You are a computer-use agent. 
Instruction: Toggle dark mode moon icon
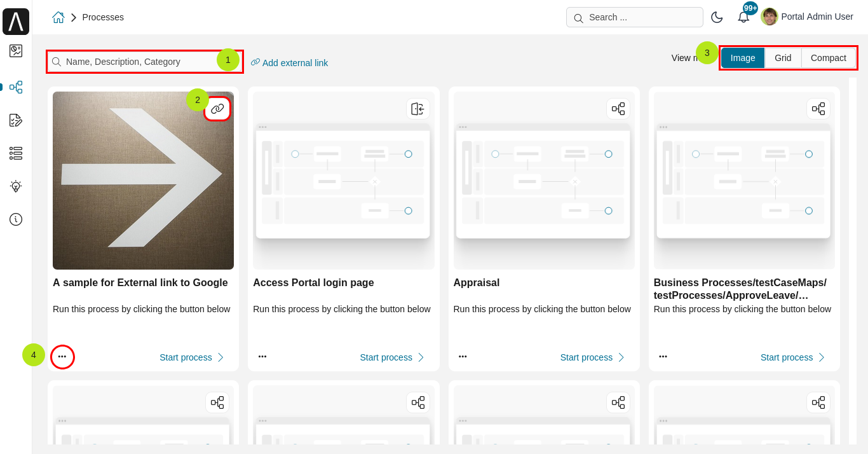[x=717, y=17]
